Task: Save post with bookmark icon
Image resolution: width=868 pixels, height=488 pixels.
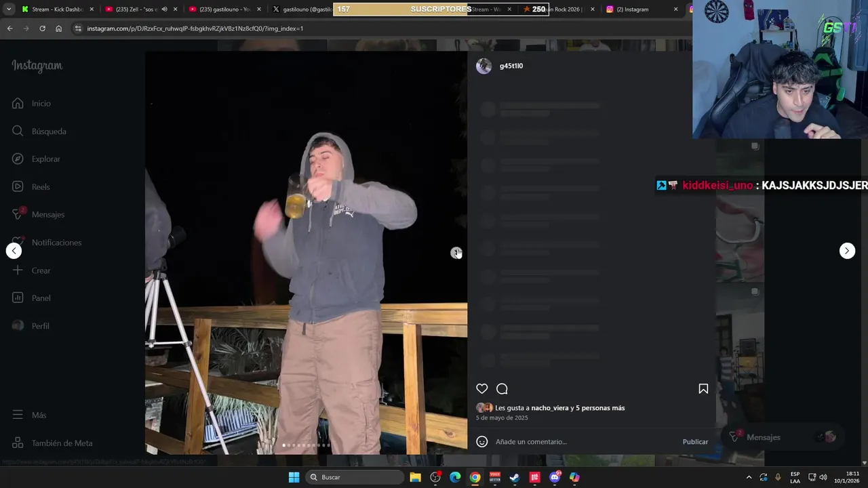Action: (x=703, y=388)
